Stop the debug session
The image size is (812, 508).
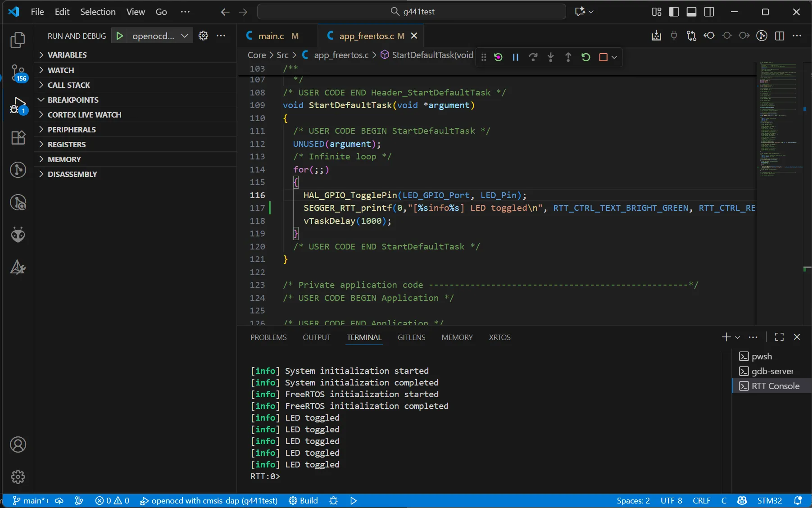point(603,57)
